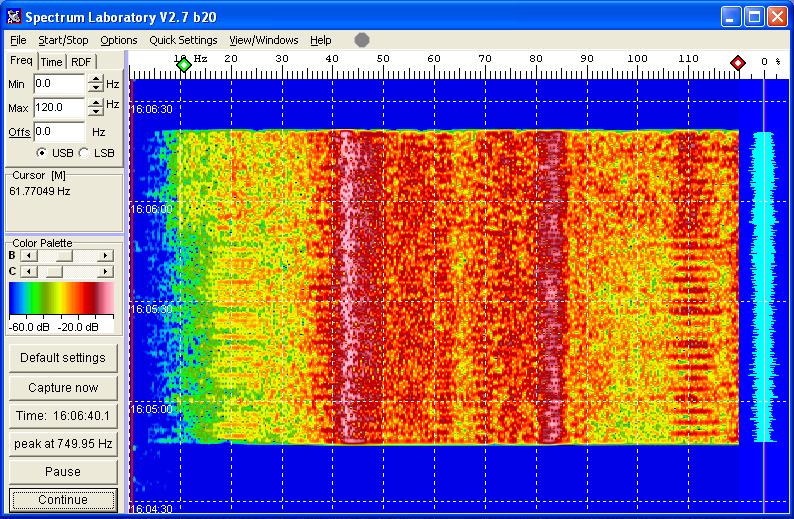The image size is (794, 519).
Task: Maximize the Spectrum Laboratory window
Action: [754, 17]
